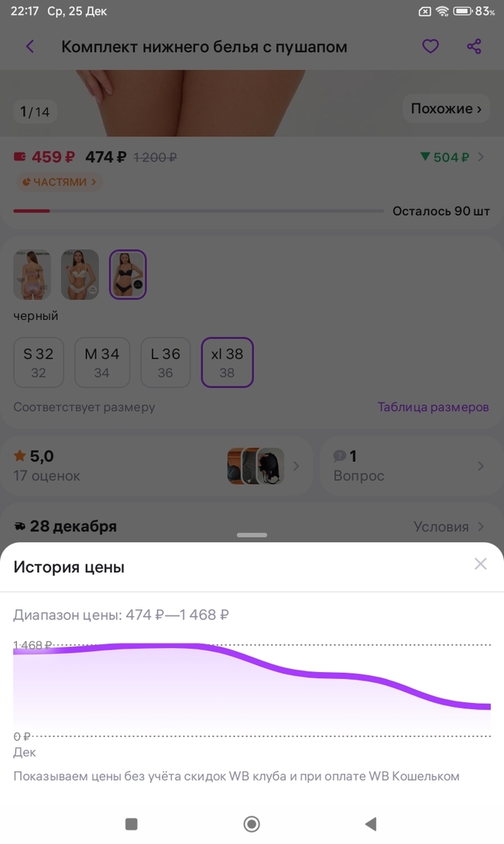The height and width of the screenshot is (844, 504).
Task: Tap Осталось 90 шт stock notice
Action: [439, 211]
